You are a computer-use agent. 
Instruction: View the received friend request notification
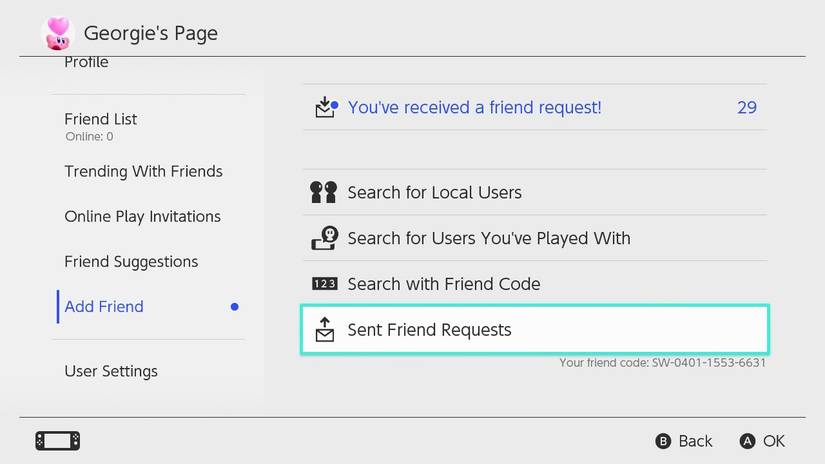tap(474, 107)
